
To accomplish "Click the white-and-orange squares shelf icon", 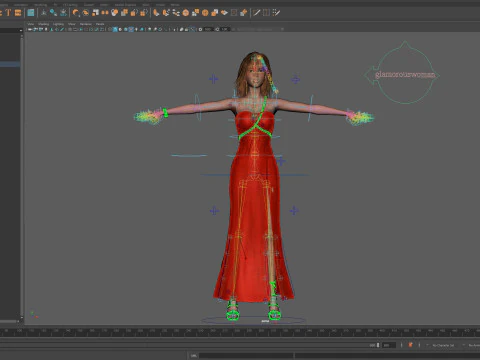I will click(x=95, y=13).
